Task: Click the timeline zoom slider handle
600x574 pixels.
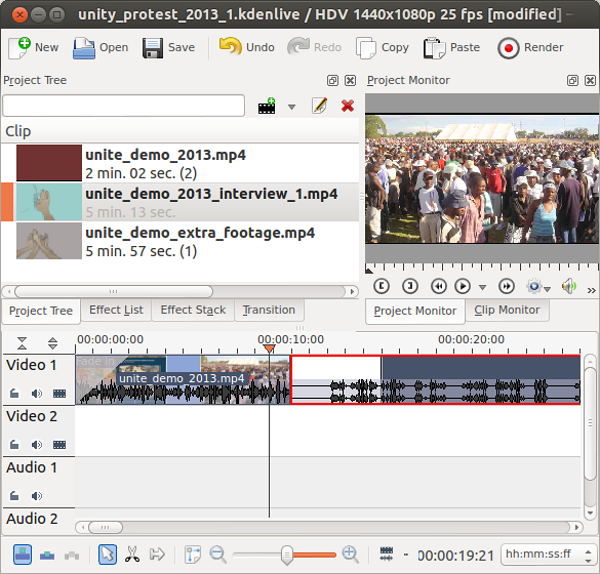Action: (287, 554)
